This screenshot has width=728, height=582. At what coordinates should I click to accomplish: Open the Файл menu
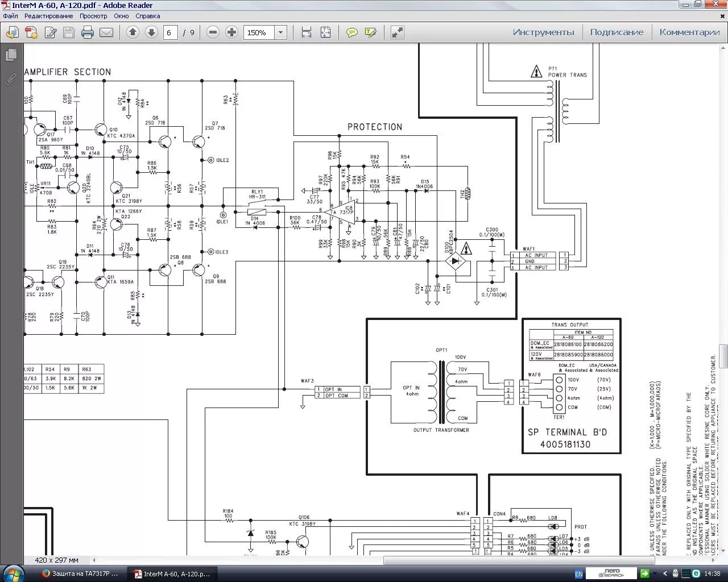(x=10, y=16)
